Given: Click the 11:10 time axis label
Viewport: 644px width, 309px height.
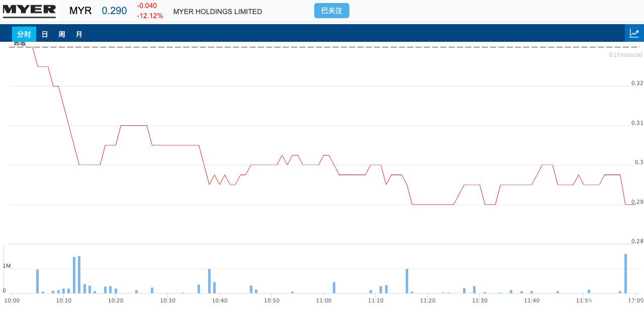Looking at the screenshot, I should 376,300.
